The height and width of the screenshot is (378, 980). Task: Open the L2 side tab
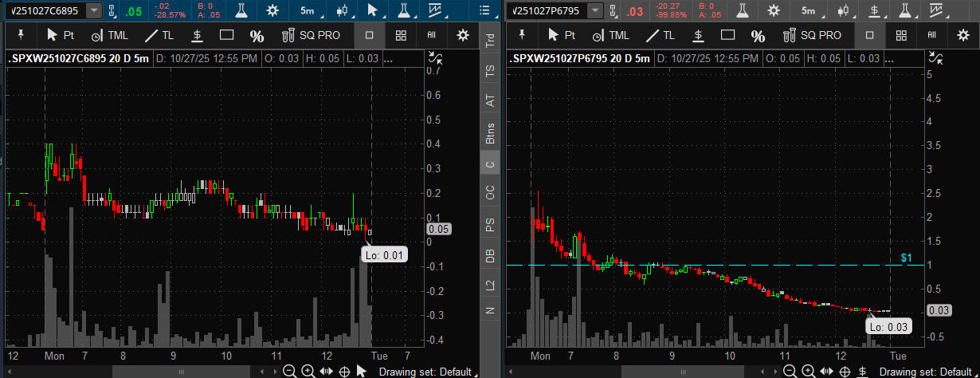(489, 284)
